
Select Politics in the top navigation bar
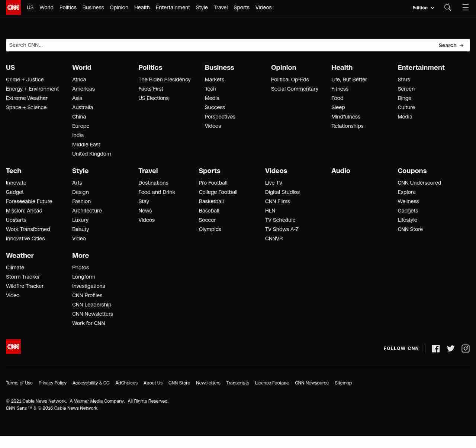click(68, 7)
